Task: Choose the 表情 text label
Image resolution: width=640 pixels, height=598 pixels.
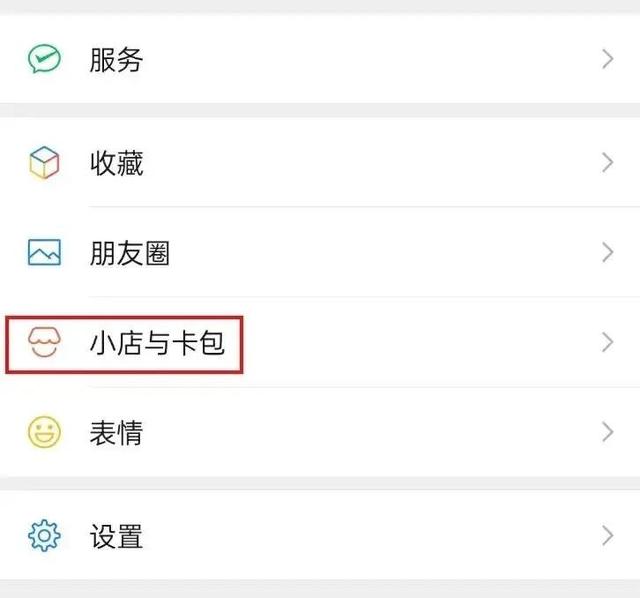Action: tap(116, 434)
